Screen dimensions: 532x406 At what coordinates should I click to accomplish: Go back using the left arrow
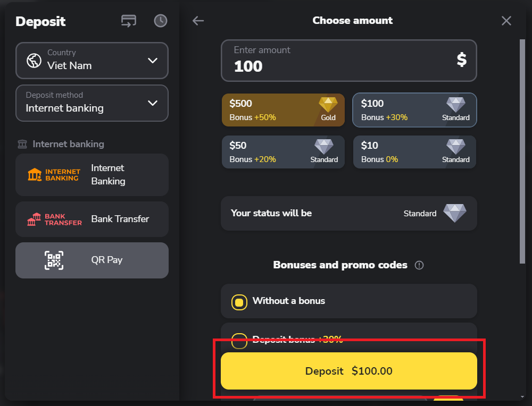pyautogui.click(x=198, y=21)
